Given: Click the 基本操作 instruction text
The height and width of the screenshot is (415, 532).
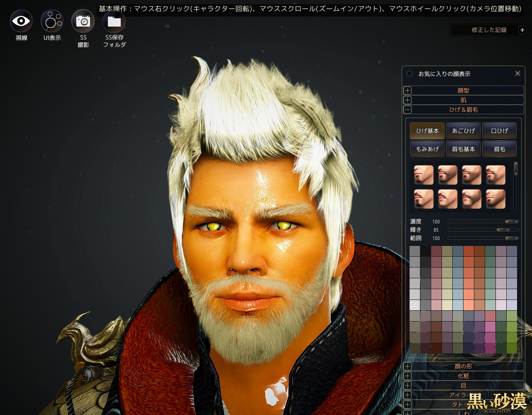Looking at the screenshot, I should coord(310,9).
